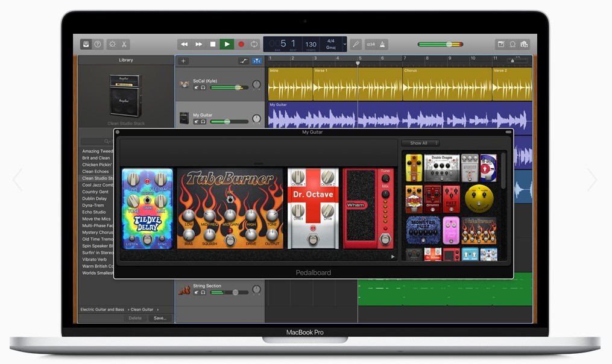Open the Show All pedal filter dropdown

point(420,143)
